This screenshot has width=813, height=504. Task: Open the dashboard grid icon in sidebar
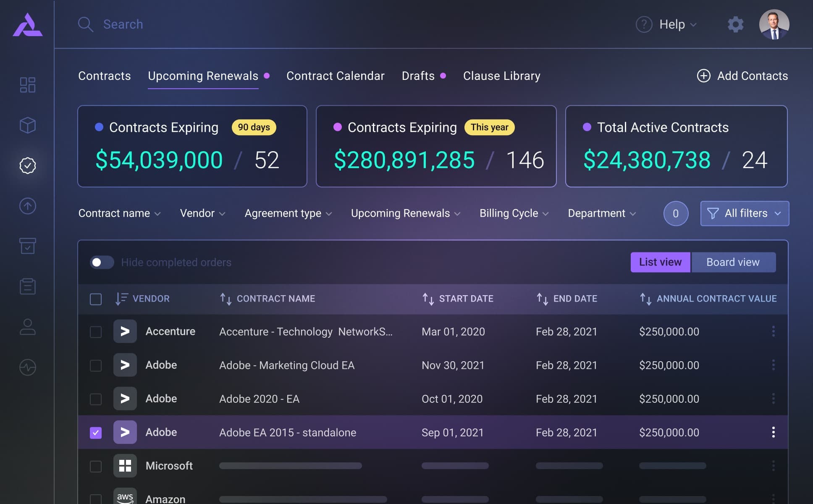click(x=28, y=85)
